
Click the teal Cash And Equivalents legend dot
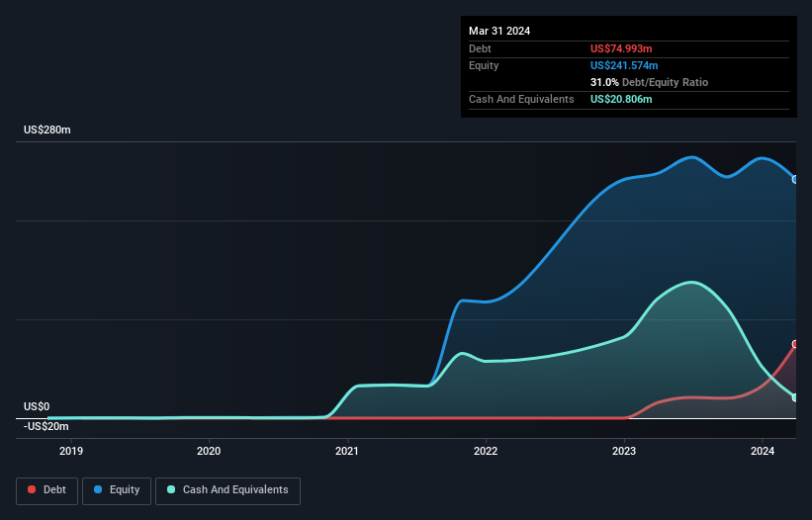pyautogui.click(x=171, y=489)
